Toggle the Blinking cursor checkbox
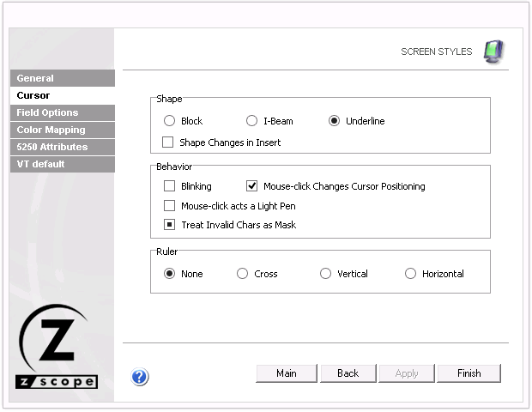This screenshot has width=532, height=412. pyautogui.click(x=169, y=185)
